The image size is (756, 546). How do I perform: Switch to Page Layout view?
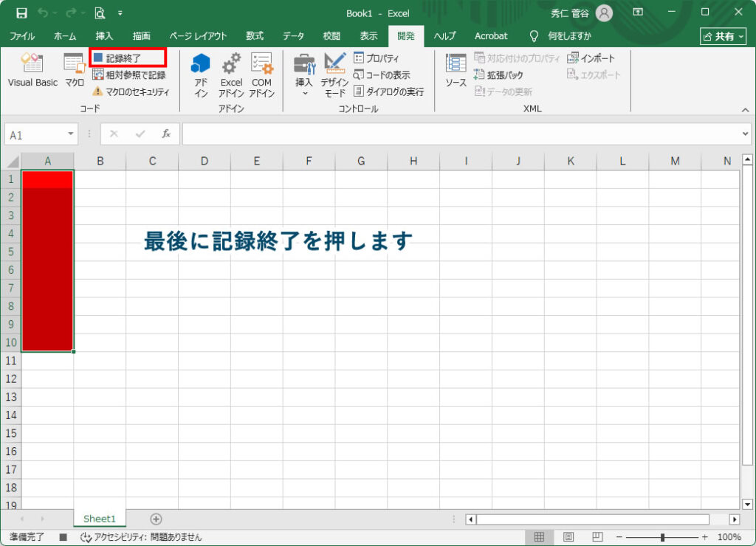[568, 537]
